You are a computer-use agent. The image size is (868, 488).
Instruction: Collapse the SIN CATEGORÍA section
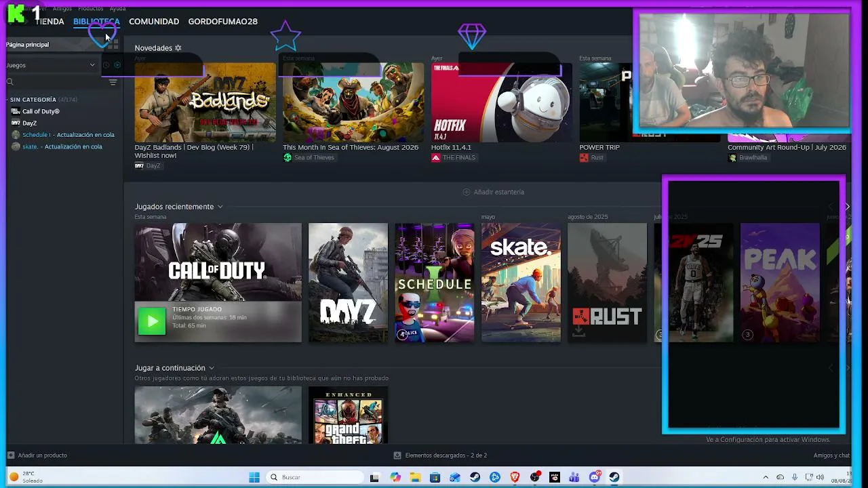7,100
